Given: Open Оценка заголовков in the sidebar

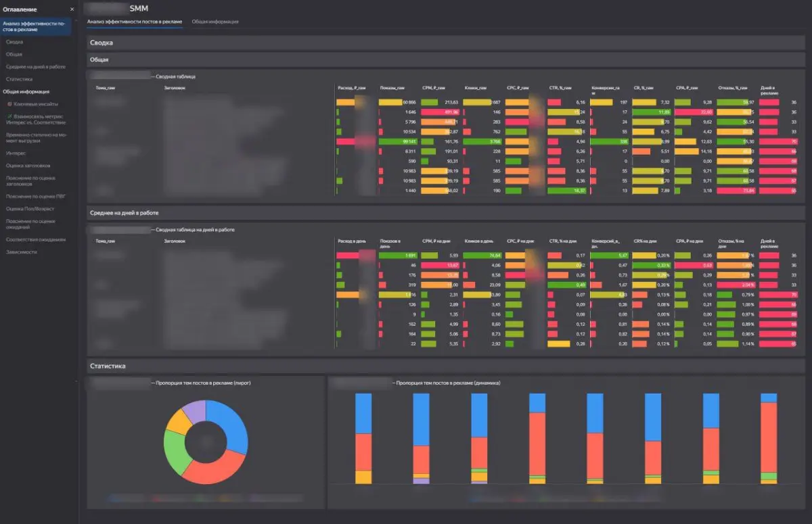Looking at the screenshot, I should pyautogui.click(x=28, y=166).
